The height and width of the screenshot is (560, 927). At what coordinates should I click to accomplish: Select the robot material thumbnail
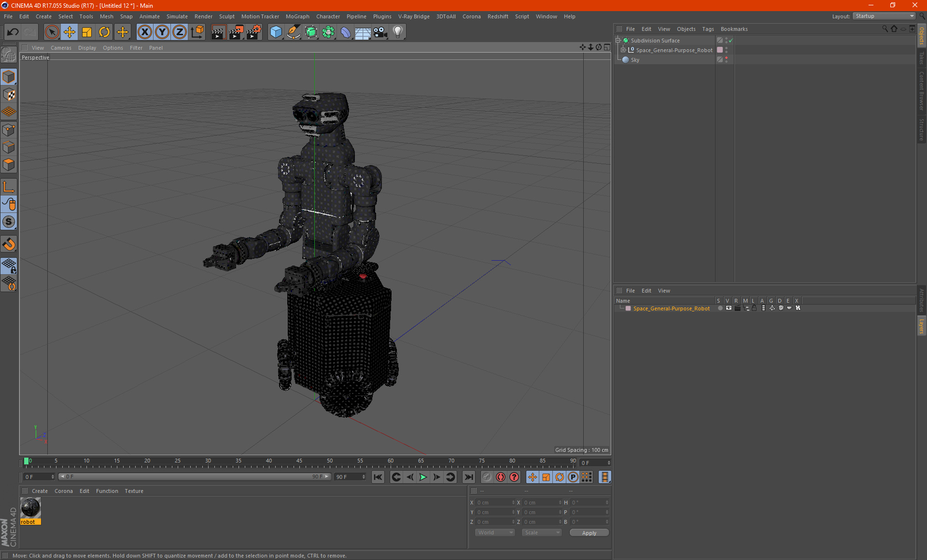[30, 508]
